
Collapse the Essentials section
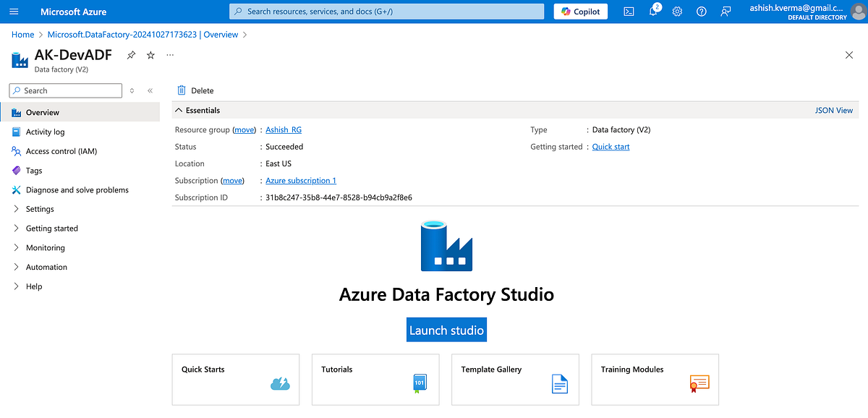(x=179, y=110)
